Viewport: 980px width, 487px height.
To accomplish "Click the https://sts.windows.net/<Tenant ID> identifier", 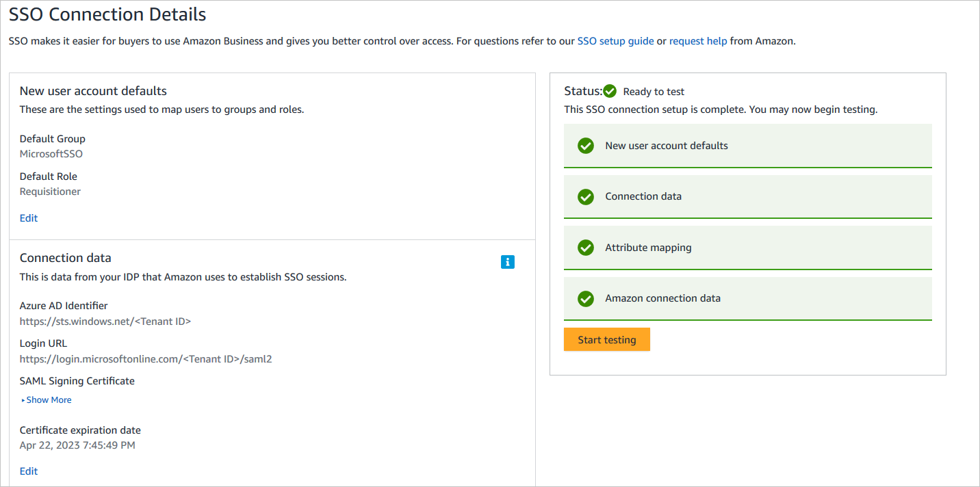I will tap(105, 321).
